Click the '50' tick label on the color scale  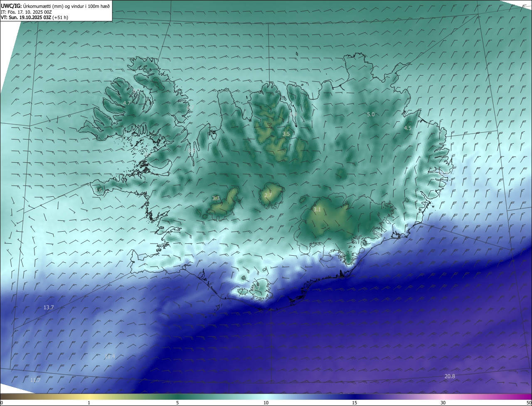pyautogui.click(x=529, y=403)
